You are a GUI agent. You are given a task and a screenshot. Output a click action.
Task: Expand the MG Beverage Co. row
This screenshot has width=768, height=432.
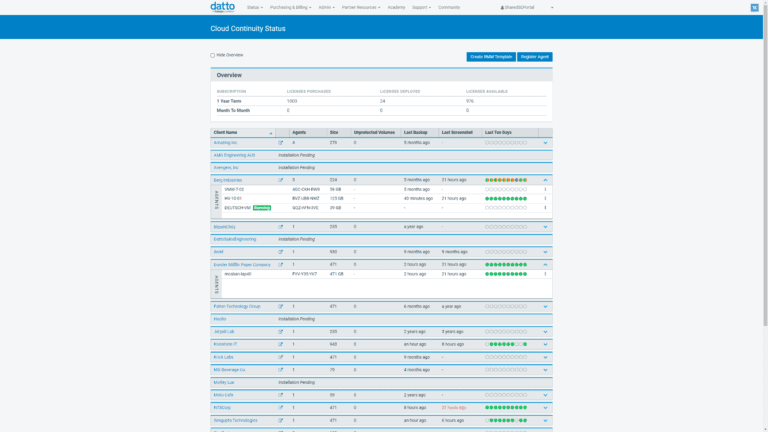pyautogui.click(x=545, y=370)
